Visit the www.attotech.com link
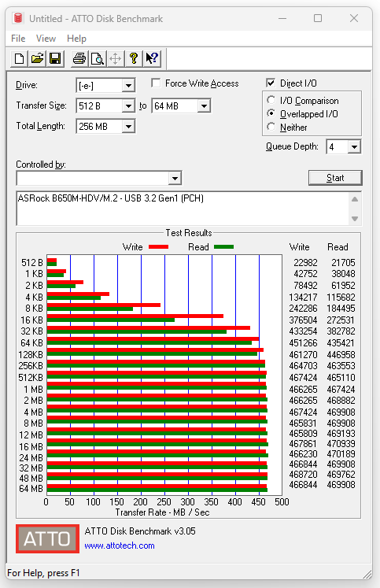This screenshot has height=588, width=380. click(120, 545)
